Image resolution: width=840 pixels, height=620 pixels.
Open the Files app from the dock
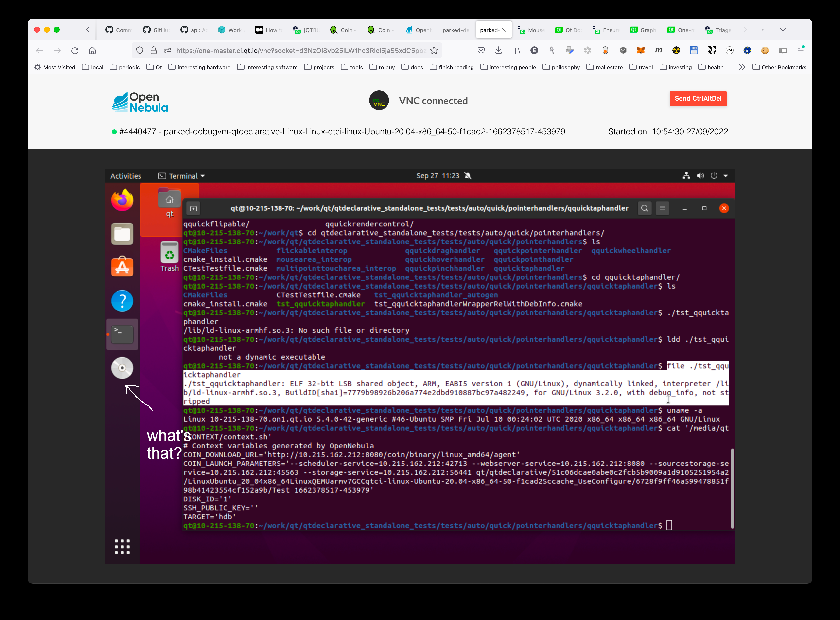click(122, 234)
